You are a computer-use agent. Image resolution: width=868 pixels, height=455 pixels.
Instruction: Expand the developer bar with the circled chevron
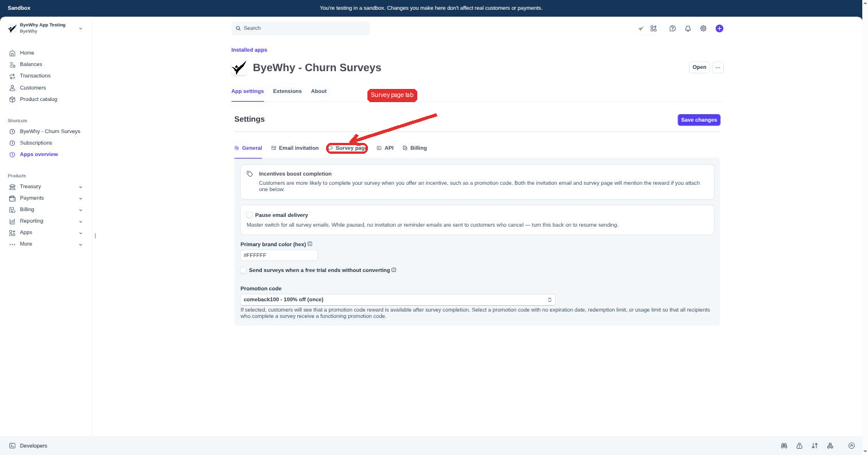[851, 446]
